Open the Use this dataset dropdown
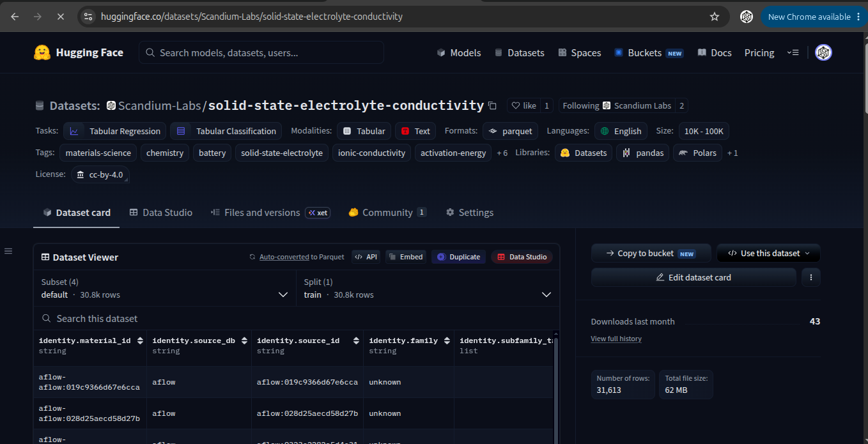The image size is (868, 444). (768, 254)
